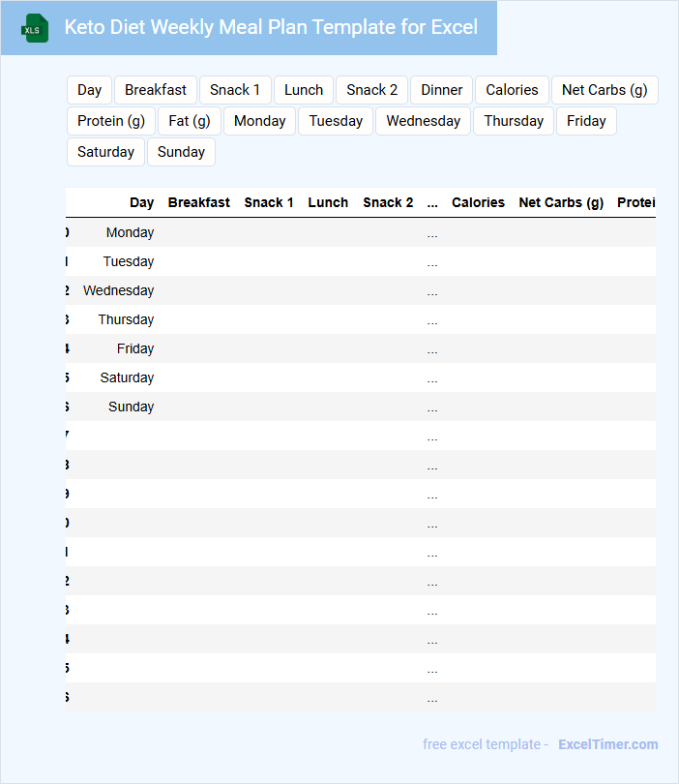Click the Day tag button
Image resolution: width=679 pixels, height=784 pixels.
pyautogui.click(x=89, y=90)
